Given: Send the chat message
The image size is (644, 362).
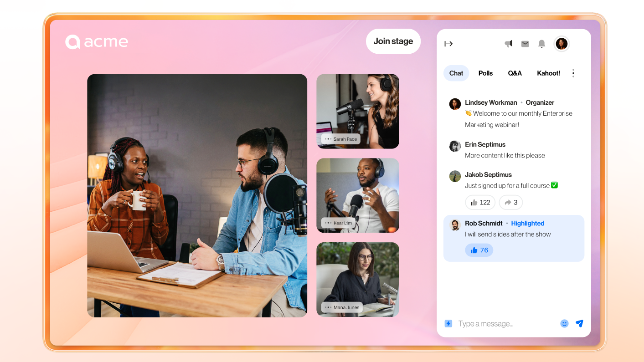Looking at the screenshot, I should [579, 324].
